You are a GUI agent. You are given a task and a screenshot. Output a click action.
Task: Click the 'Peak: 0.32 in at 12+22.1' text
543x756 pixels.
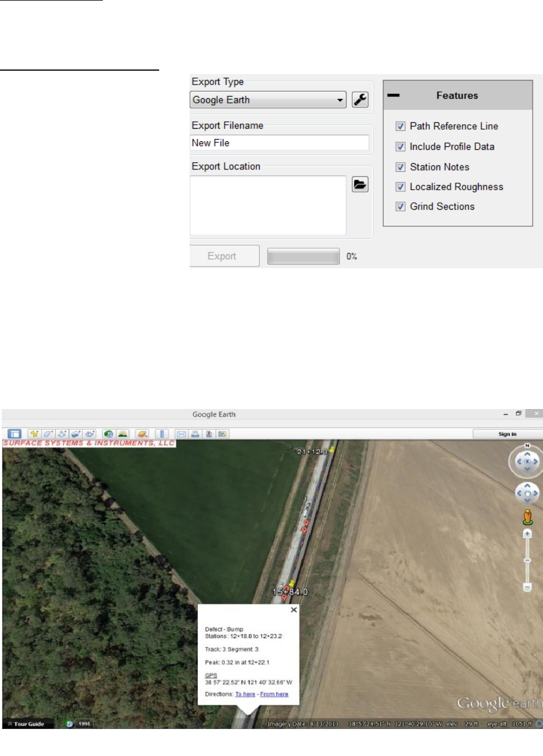coord(237,662)
